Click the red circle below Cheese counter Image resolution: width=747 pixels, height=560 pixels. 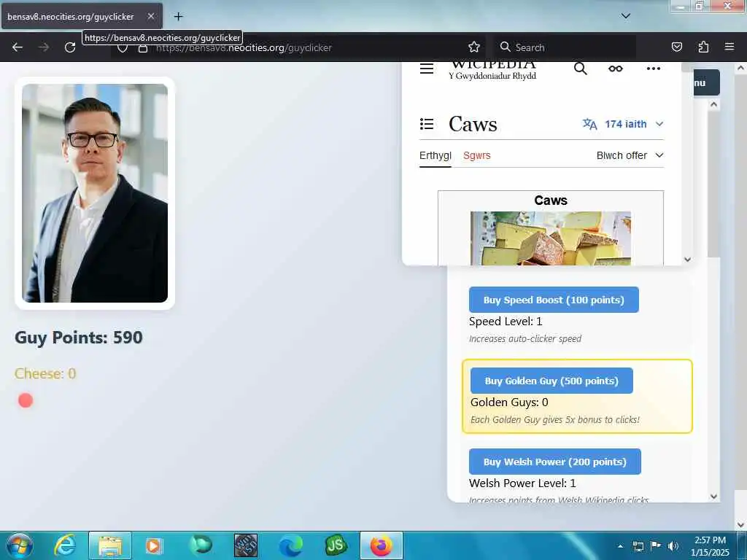point(26,400)
